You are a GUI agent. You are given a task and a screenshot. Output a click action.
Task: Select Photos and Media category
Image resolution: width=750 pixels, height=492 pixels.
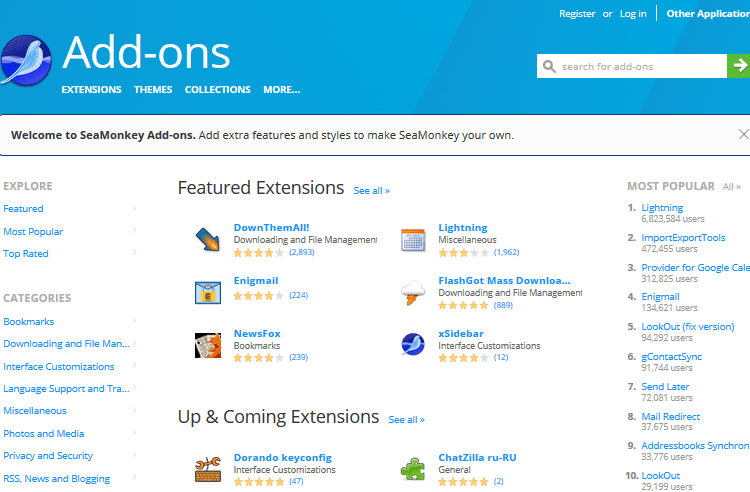(x=44, y=433)
